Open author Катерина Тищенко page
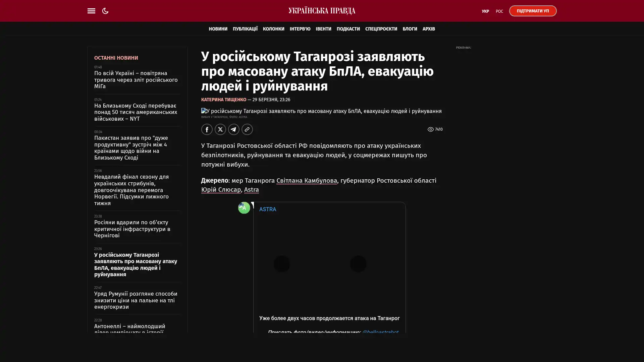 click(224, 100)
